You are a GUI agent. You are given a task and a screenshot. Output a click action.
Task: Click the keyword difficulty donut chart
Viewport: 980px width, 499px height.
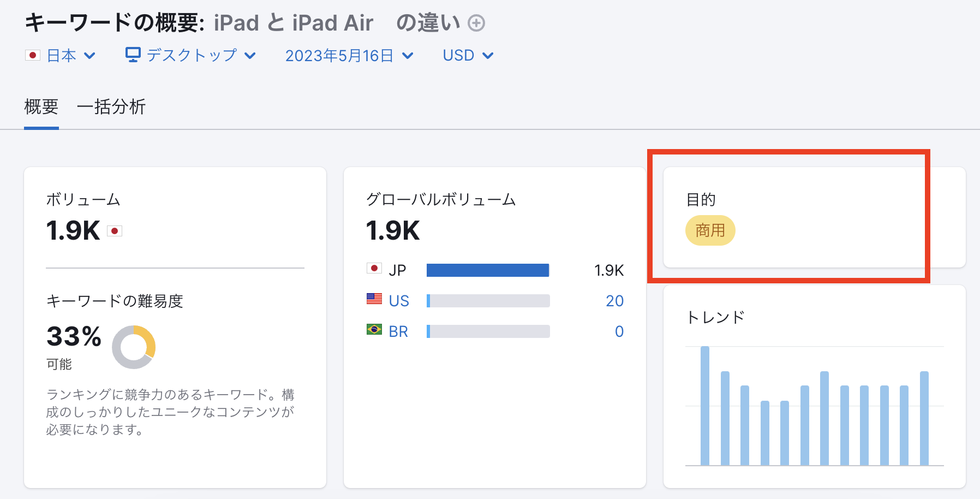click(x=134, y=348)
